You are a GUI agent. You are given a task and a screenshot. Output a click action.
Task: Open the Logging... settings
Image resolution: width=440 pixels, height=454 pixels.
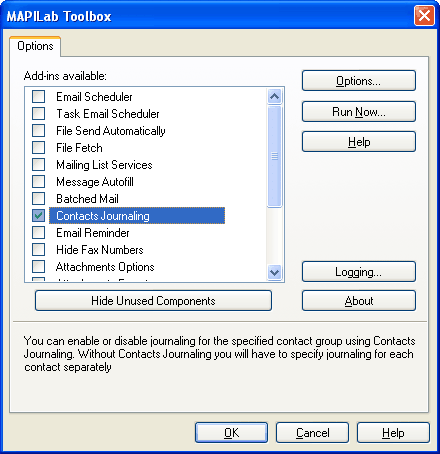pos(359,272)
